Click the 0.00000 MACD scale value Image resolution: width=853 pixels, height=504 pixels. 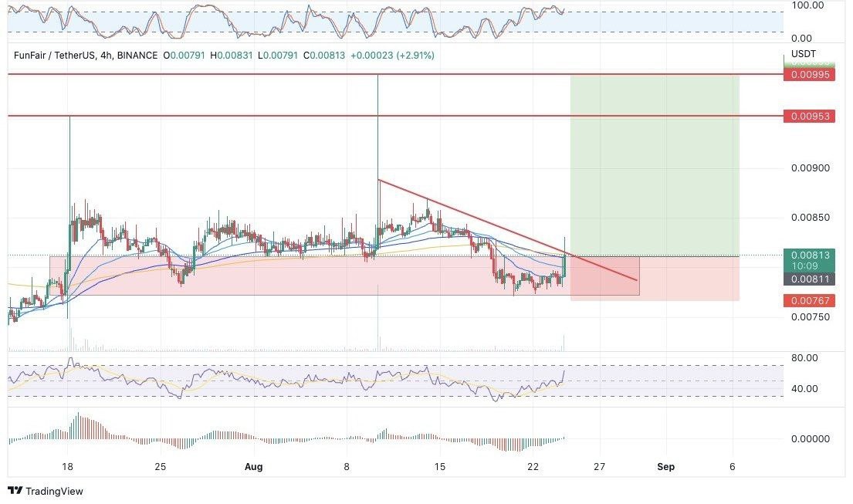pyautogui.click(x=810, y=438)
